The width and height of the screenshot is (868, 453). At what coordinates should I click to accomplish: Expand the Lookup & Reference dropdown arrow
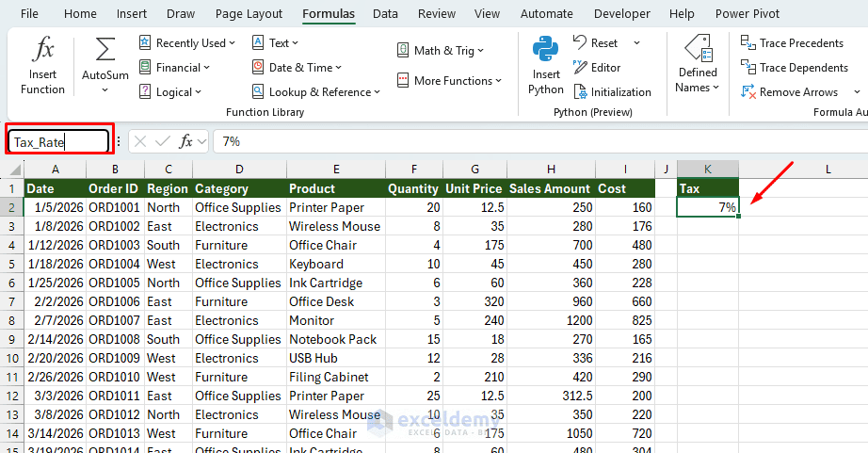(x=377, y=92)
